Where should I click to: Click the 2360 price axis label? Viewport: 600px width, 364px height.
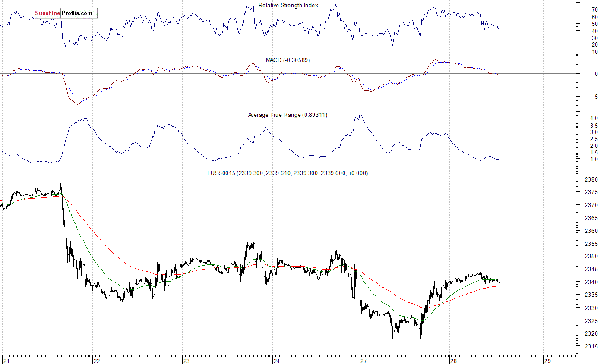591,231
